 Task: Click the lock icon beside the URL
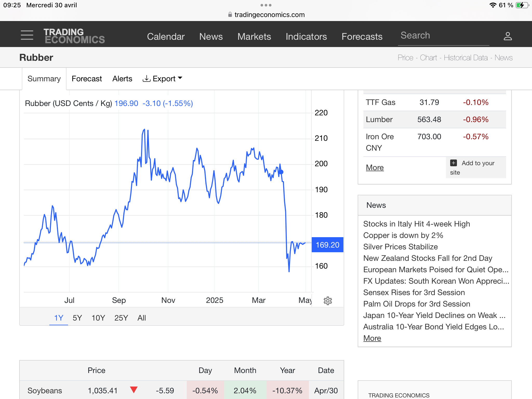point(230,15)
